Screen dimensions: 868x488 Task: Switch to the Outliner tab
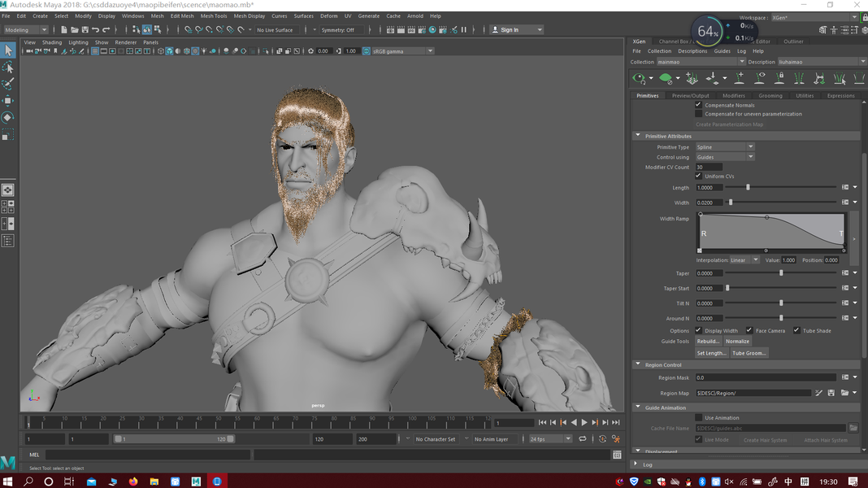coord(793,41)
